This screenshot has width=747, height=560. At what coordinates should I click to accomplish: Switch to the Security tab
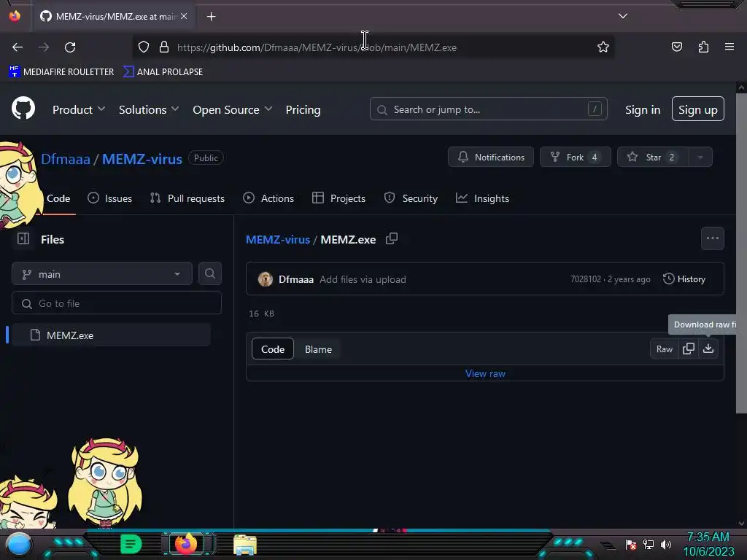[x=411, y=198]
